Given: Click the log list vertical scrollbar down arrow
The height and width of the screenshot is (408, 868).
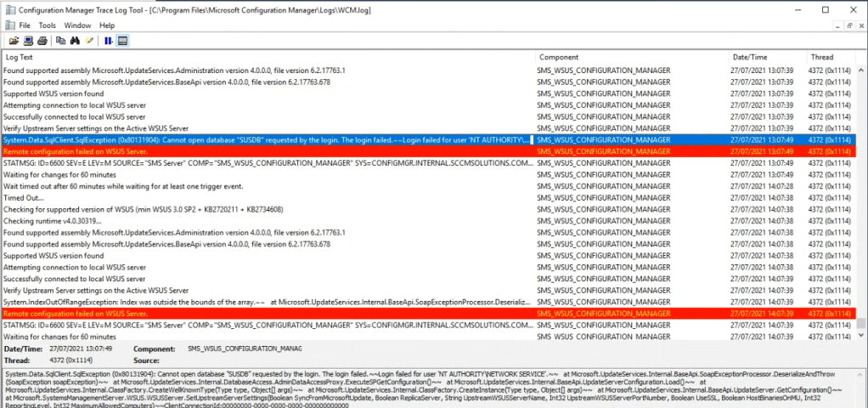Looking at the screenshot, I should click(x=861, y=336).
